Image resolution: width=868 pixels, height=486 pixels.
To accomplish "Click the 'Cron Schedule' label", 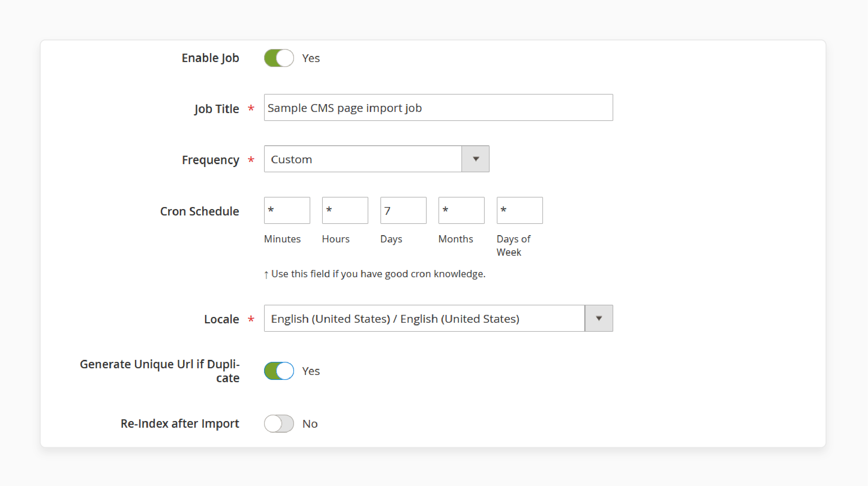I will pyautogui.click(x=199, y=211).
